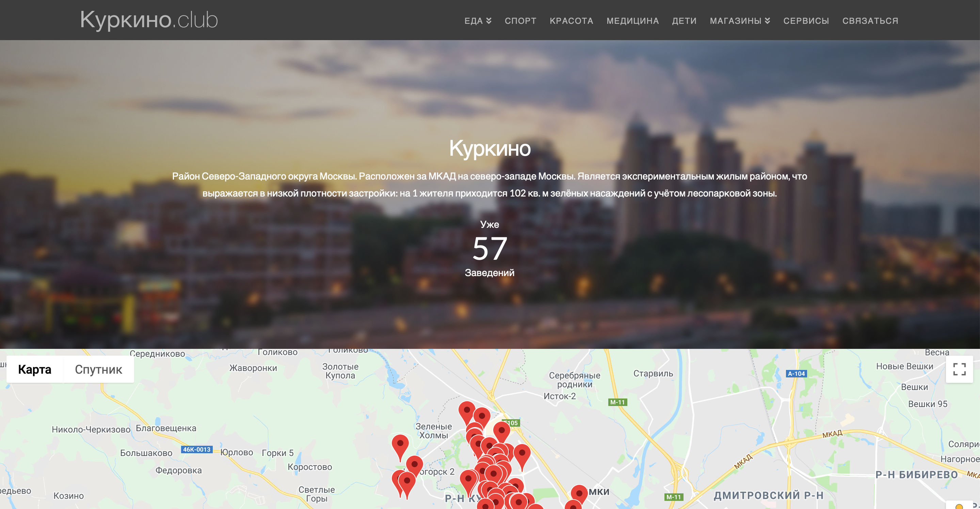Image resolution: width=980 pixels, height=509 pixels.
Task: Click the Зеленые Холмы map label
Action: point(433,431)
